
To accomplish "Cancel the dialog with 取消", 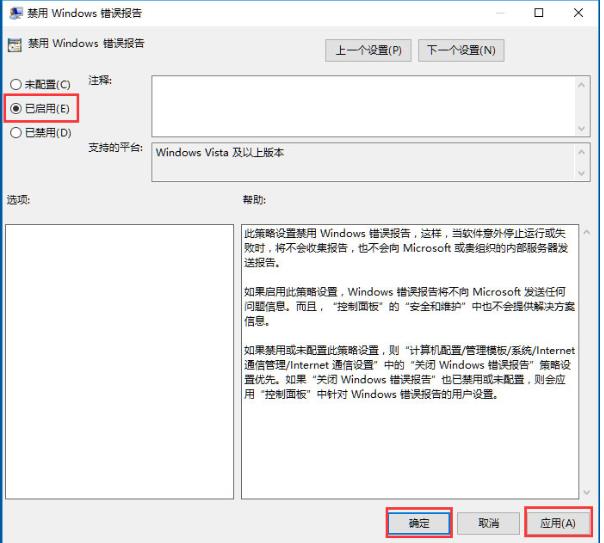I will tap(488, 523).
